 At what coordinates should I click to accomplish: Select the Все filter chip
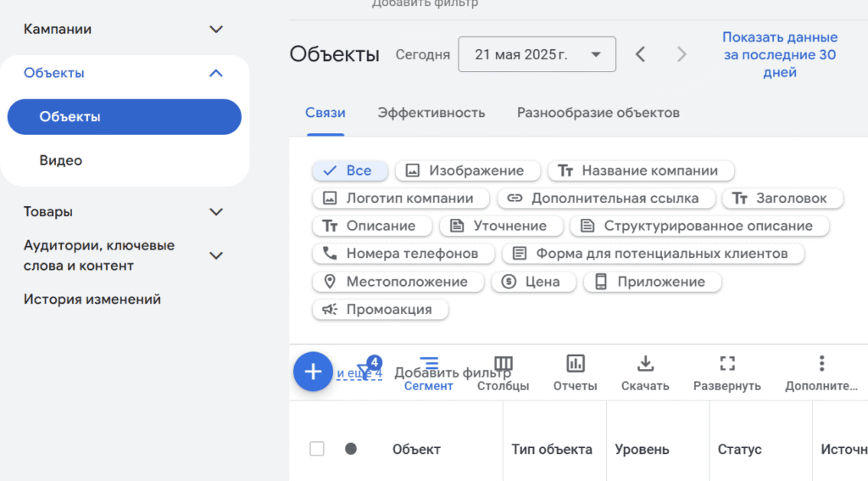350,171
